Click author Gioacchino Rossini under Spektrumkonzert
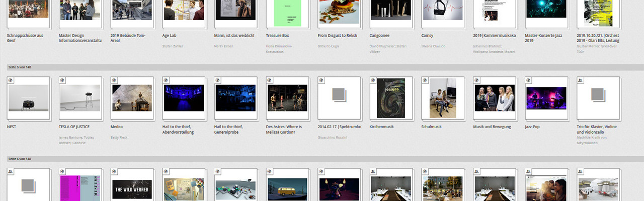This screenshot has width=644, height=201. [x=332, y=137]
